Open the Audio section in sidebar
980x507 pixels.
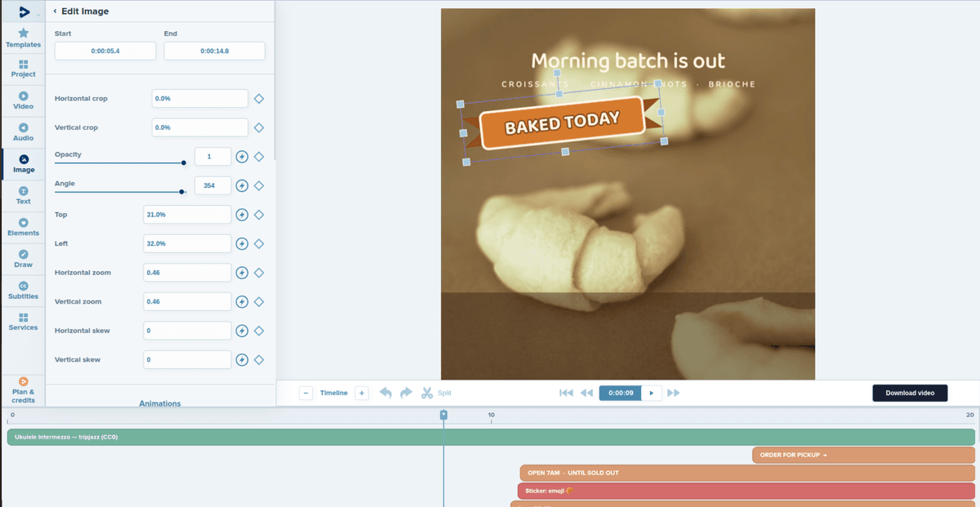pos(23,132)
